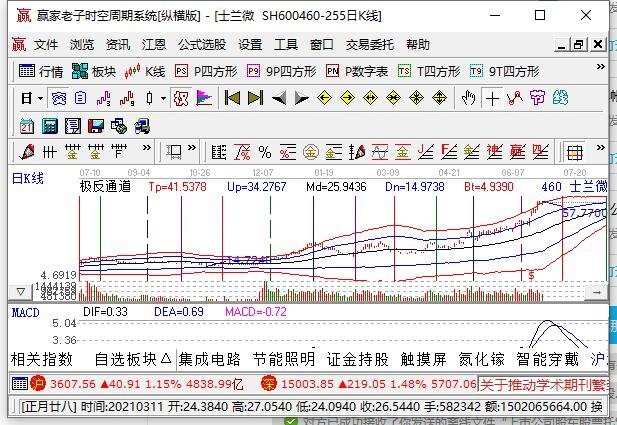Open the P数字表 tool
Screen dimensions: 617x425
tap(357, 72)
